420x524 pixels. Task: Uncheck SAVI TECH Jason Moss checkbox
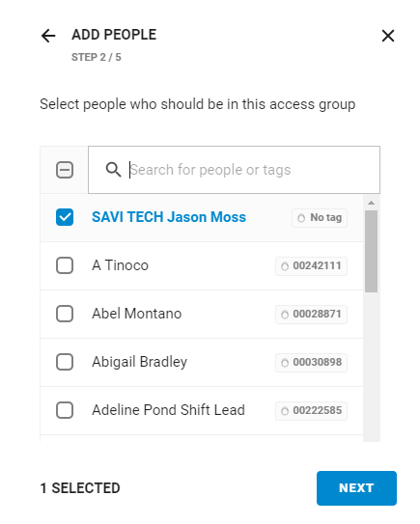65,217
